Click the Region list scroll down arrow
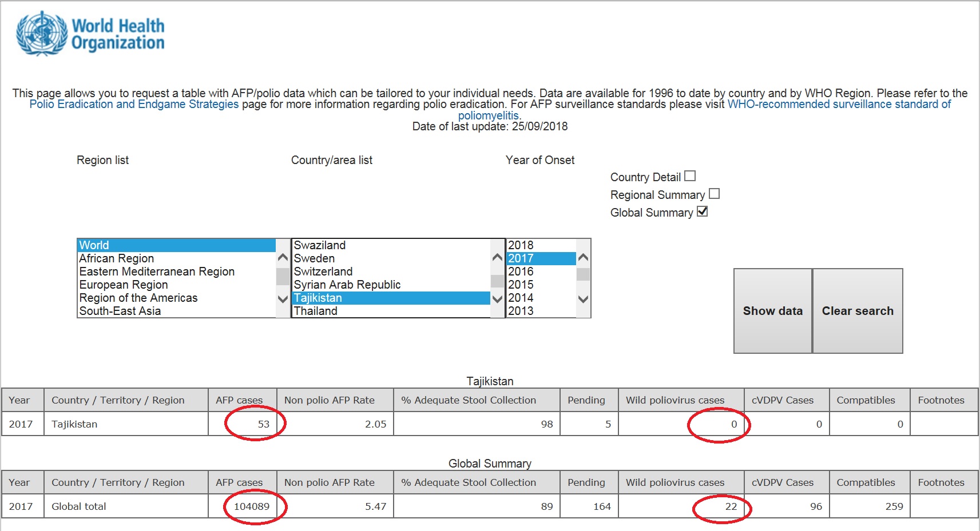This screenshot has width=980, height=531. pos(283,298)
